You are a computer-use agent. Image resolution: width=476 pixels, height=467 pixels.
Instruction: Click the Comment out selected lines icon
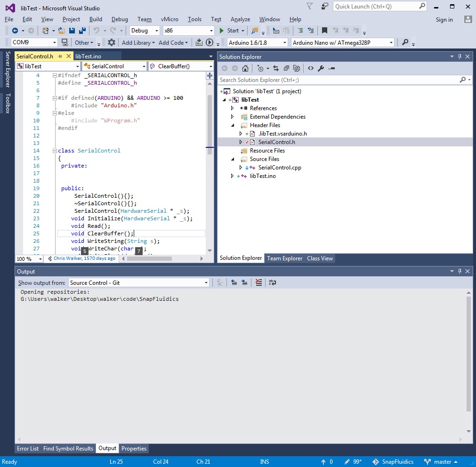click(300, 31)
